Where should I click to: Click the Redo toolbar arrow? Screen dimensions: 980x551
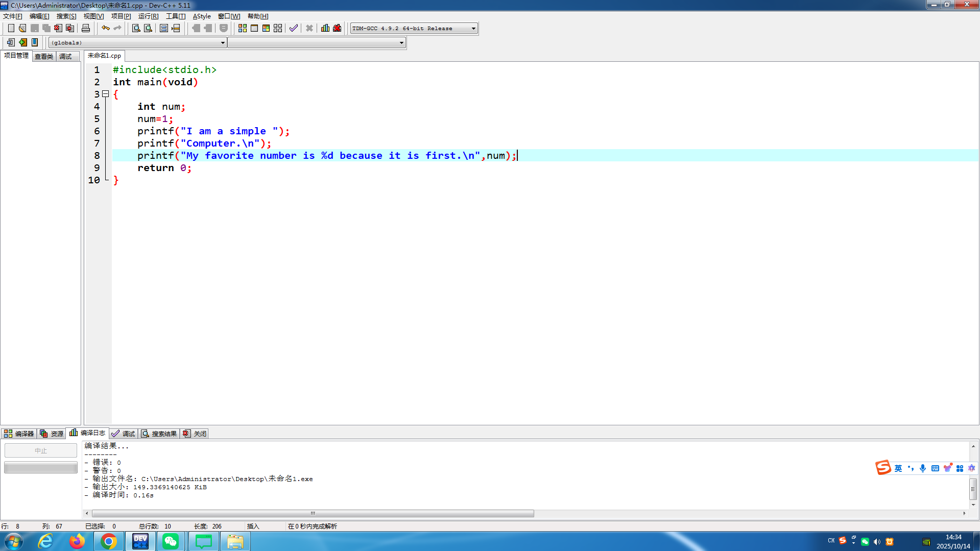117,28
